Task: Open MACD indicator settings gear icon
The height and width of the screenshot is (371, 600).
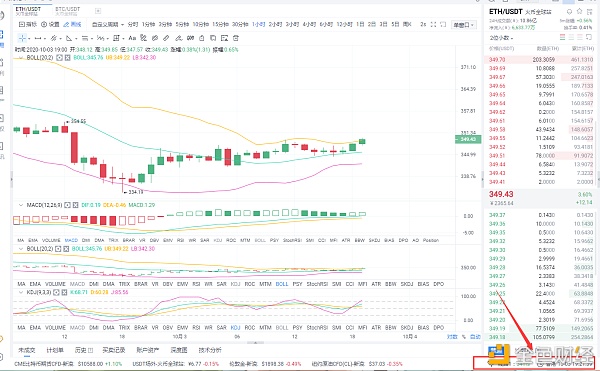Action: [67, 205]
